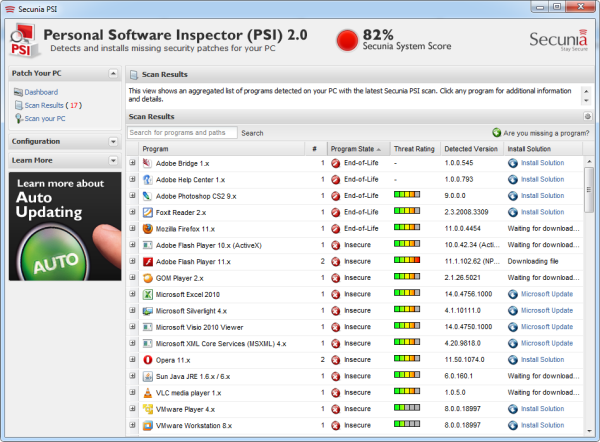Click the Scan your PC magnifier icon
The image size is (600, 442).
coord(18,118)
